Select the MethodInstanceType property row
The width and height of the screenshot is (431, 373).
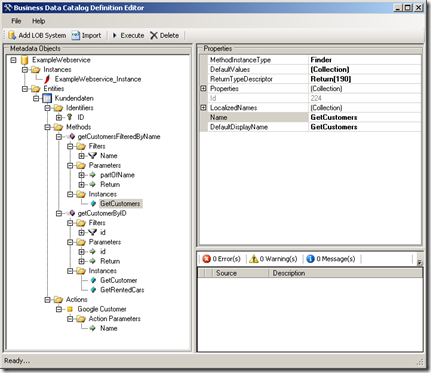[310, 60]
